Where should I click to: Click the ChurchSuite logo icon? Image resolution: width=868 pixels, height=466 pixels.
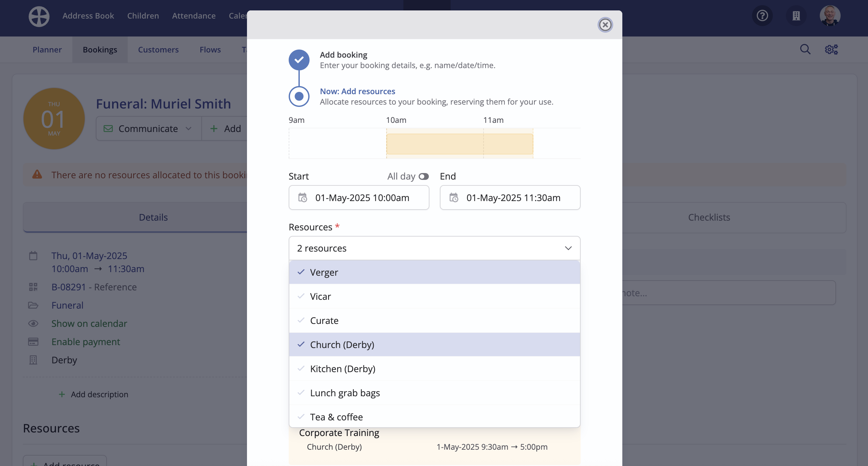(x=39, y=16)
